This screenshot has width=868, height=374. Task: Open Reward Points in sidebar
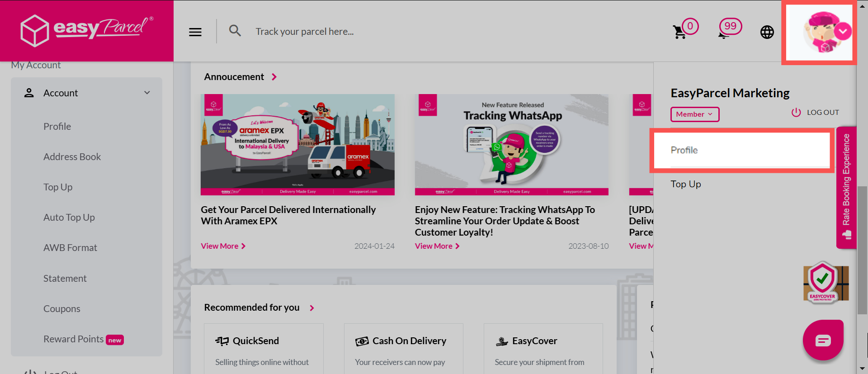[84, 339]
